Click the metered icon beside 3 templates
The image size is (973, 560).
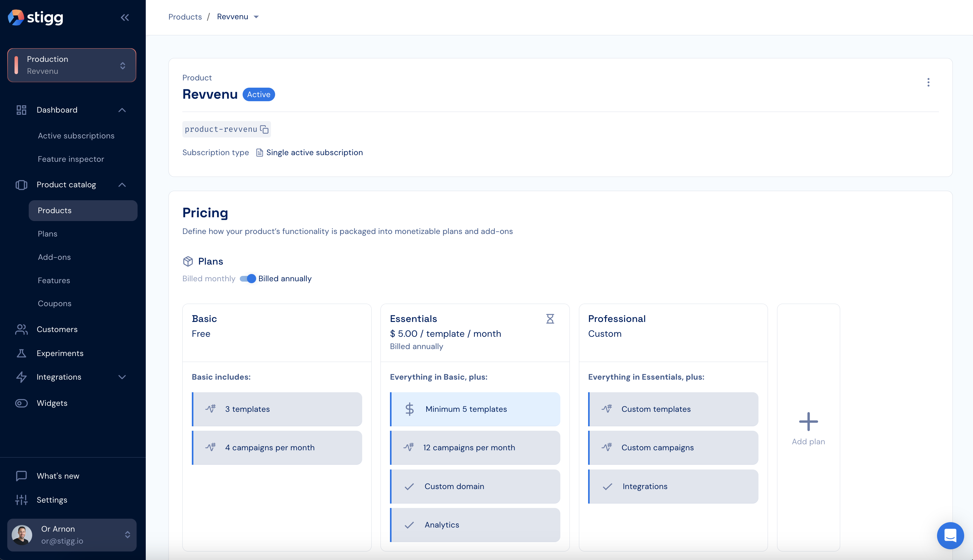(x=210, y=408)
